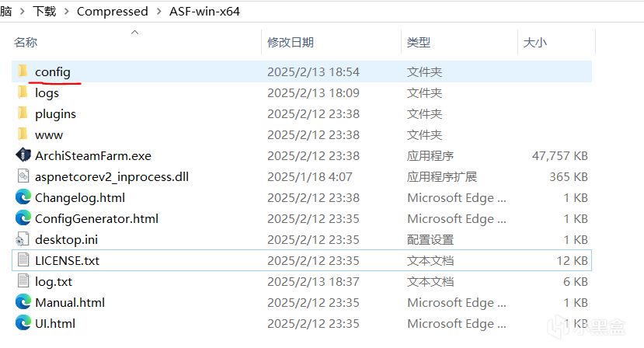The image size is (644, 348).
Task: Expand the breadcrumb chevron before Compressed
Action: pos(66,12)
